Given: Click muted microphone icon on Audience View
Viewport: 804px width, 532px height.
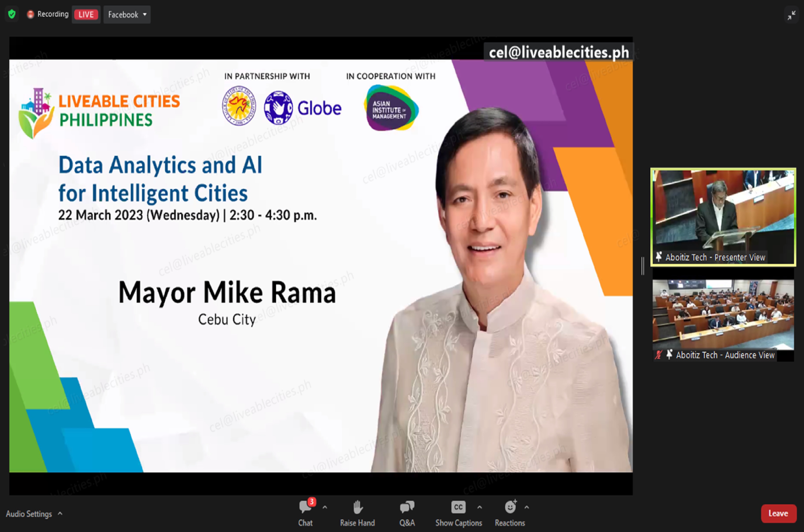Looking at the screenshot, I should tap(658, 355).
